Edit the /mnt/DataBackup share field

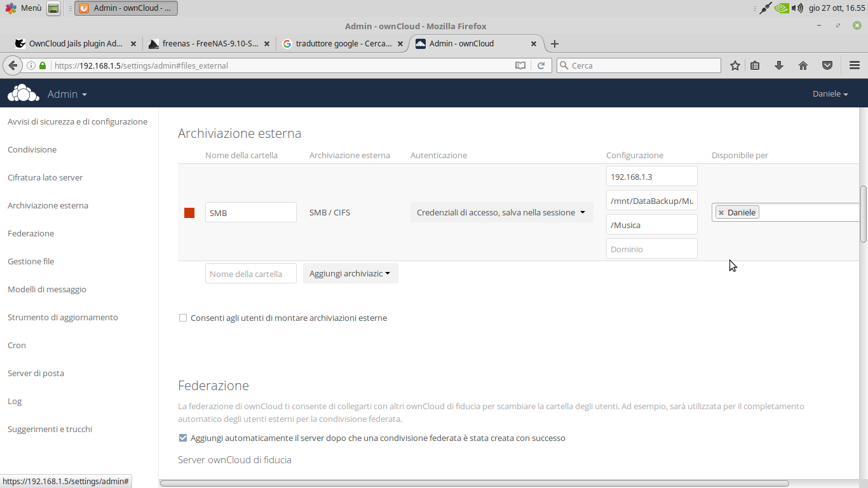coord(652,200)
